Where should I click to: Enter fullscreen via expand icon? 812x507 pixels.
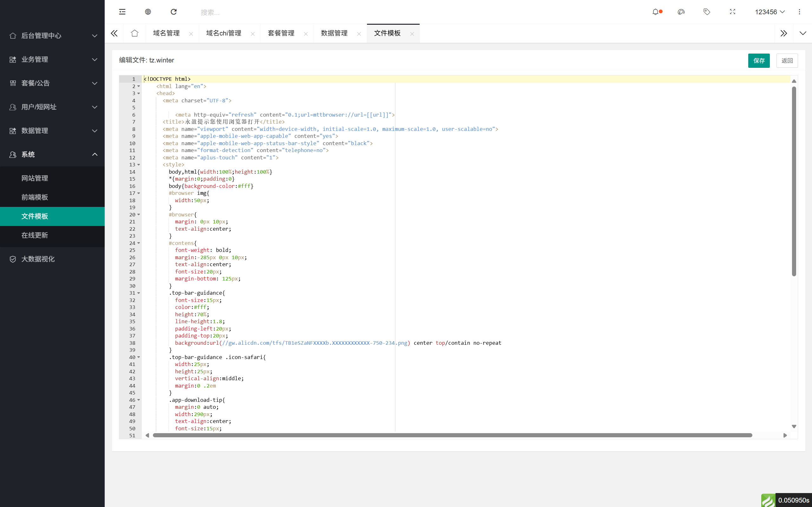click(x=732, y=12)
